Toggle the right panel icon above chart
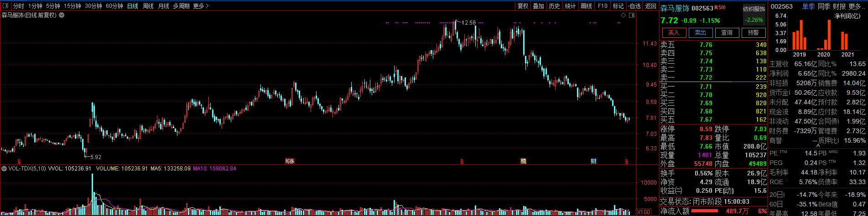Viewport: 868px width, 216px height. [x=631, y=15]
